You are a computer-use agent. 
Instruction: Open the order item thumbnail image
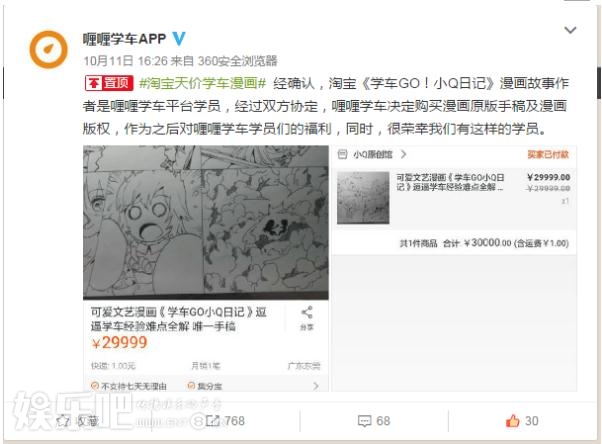363,197
